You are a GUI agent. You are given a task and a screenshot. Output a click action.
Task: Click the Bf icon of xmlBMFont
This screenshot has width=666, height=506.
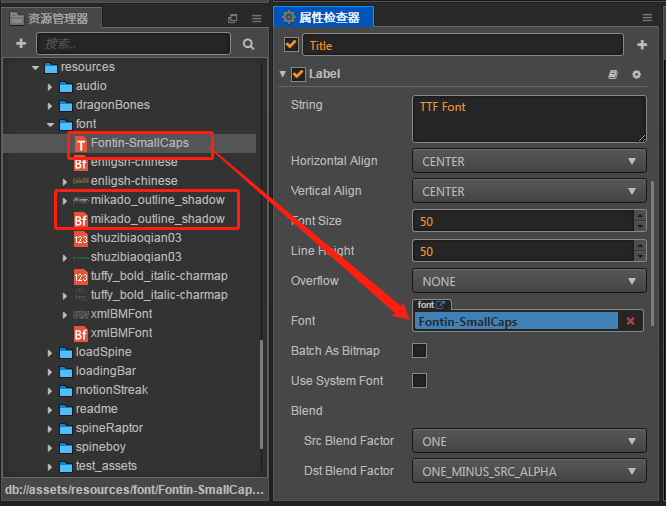(81, 334)
